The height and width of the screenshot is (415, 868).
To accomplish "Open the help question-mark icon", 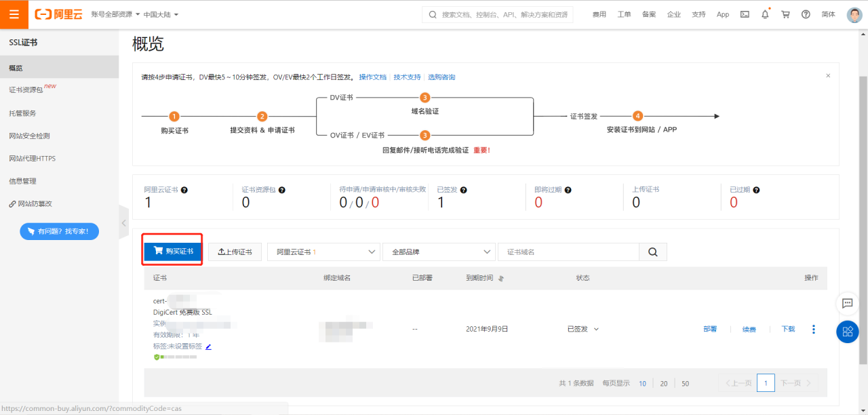I will click(x=806, y=14).
